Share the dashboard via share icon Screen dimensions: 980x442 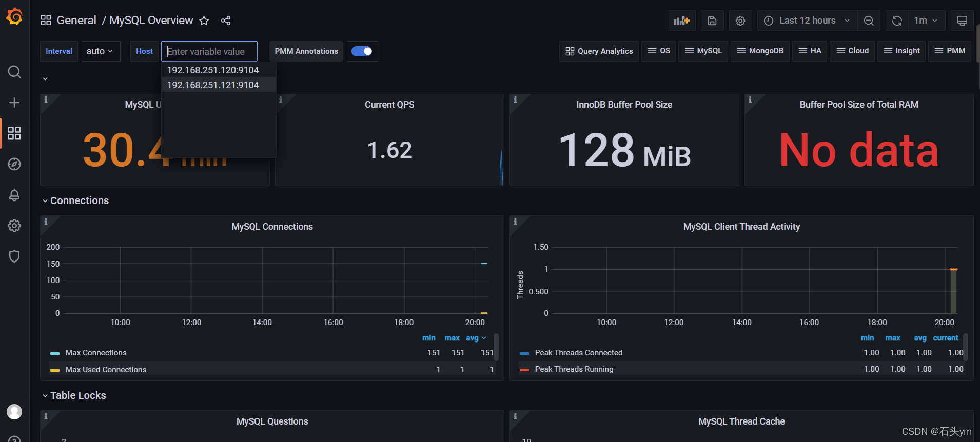coord(226,21)
